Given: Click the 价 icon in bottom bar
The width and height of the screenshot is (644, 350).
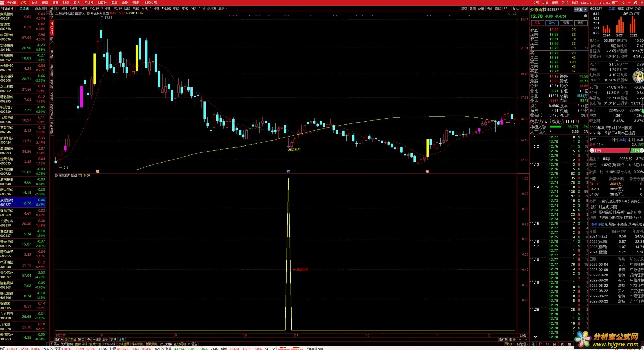Looking at the screenshot, I should (x=540, y=344).
